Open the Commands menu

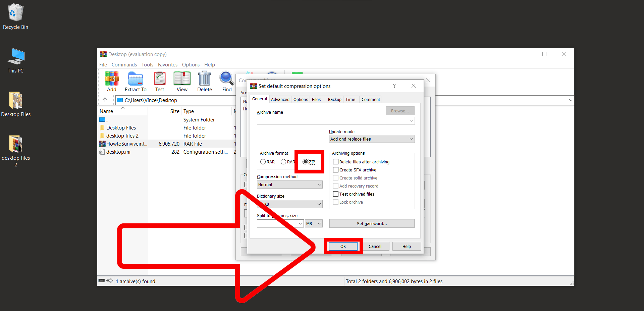pyautogui.click(x=124, y=64)
